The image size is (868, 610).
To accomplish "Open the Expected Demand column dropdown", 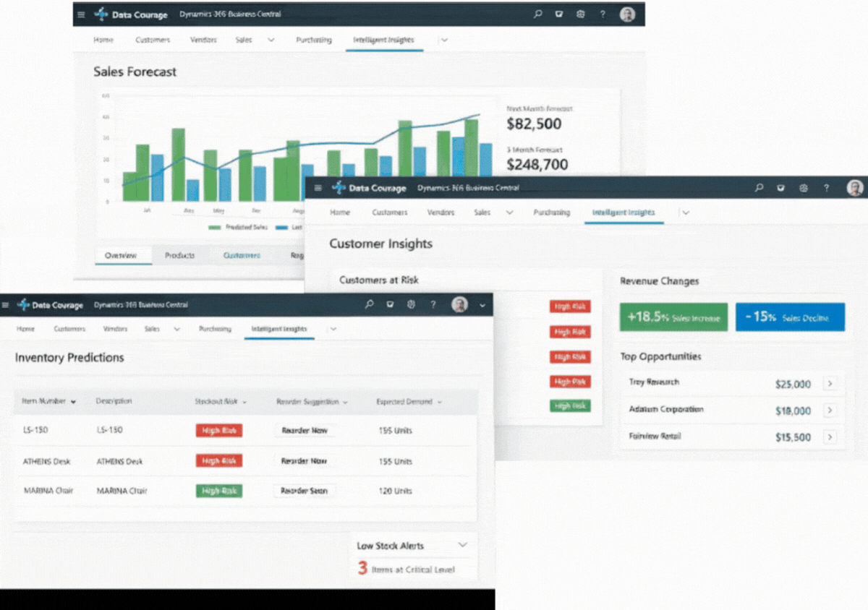I will coord(439,402).
